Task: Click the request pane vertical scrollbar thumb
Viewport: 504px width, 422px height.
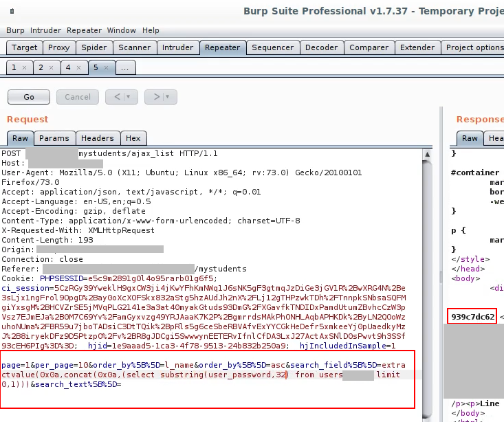Action: [427, 289]
